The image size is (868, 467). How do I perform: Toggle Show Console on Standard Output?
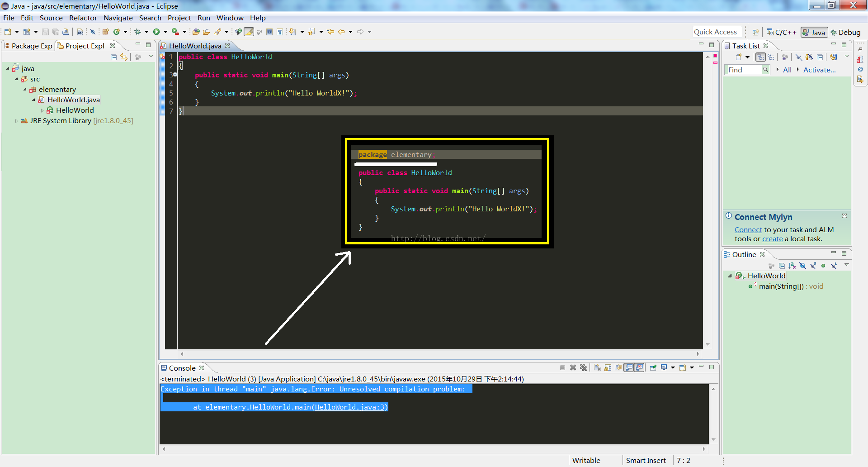pos(629,367)
